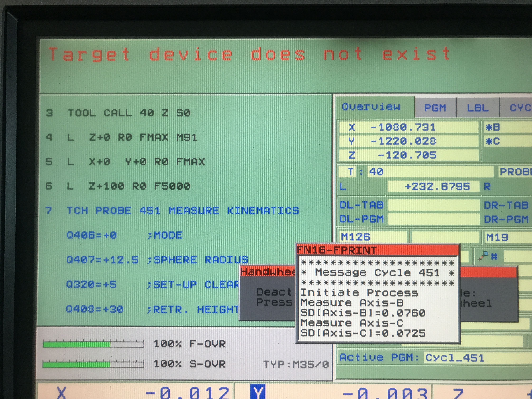Click the Target device does not exist error
The height and width of the screenshot is (399, 532).
pos(249,54)
